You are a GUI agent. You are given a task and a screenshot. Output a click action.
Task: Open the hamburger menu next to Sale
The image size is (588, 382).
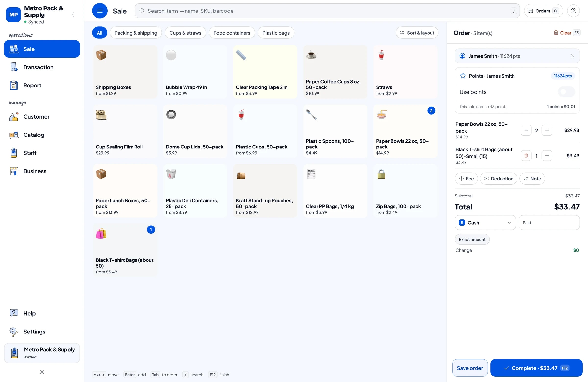coord(99,11)
